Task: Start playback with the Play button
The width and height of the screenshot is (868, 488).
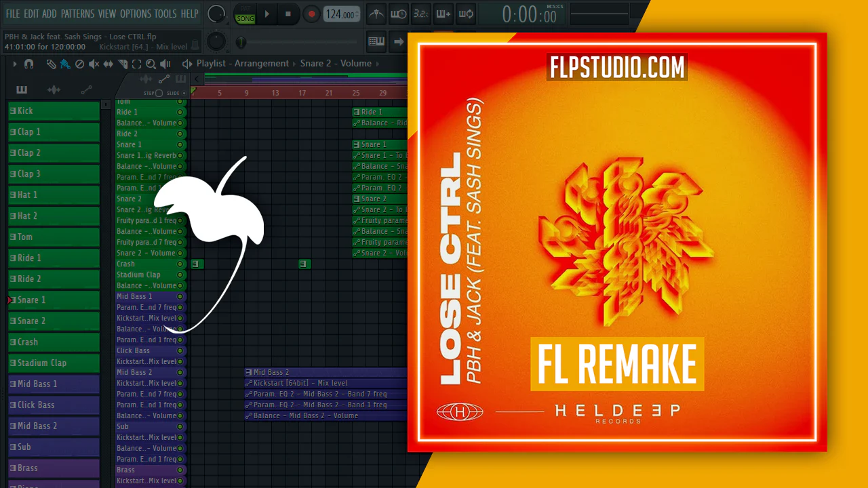Action: 267,14
